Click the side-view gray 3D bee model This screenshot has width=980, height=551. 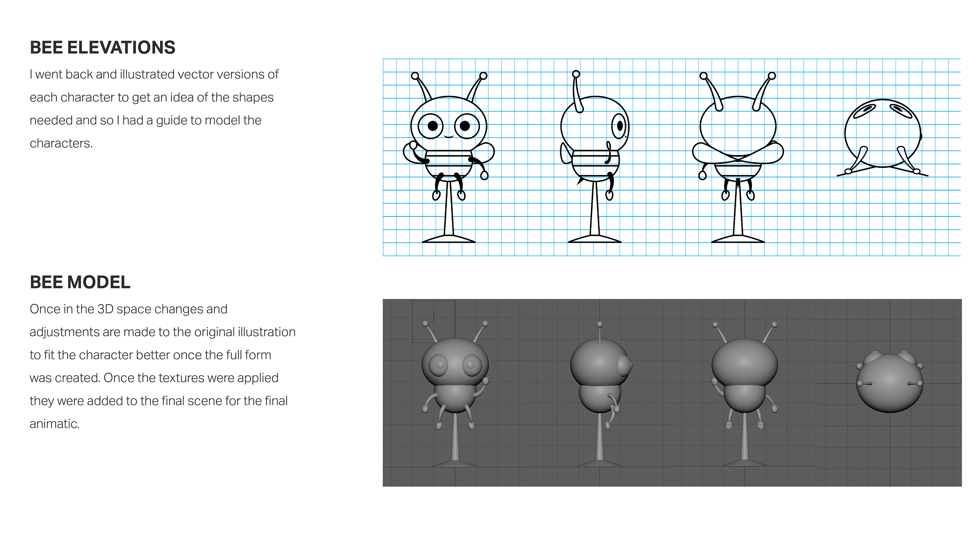click(x=600, y=392)
